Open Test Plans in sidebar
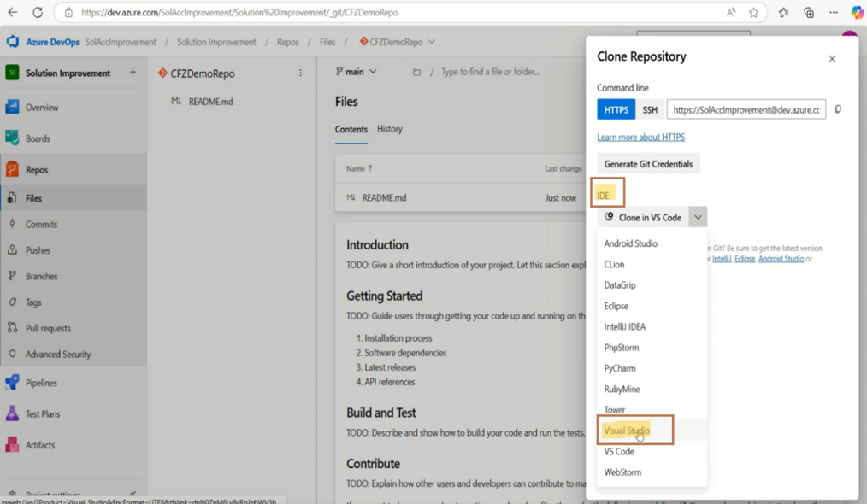The width and height of the screenshot is (867, 504). [42, 413]
